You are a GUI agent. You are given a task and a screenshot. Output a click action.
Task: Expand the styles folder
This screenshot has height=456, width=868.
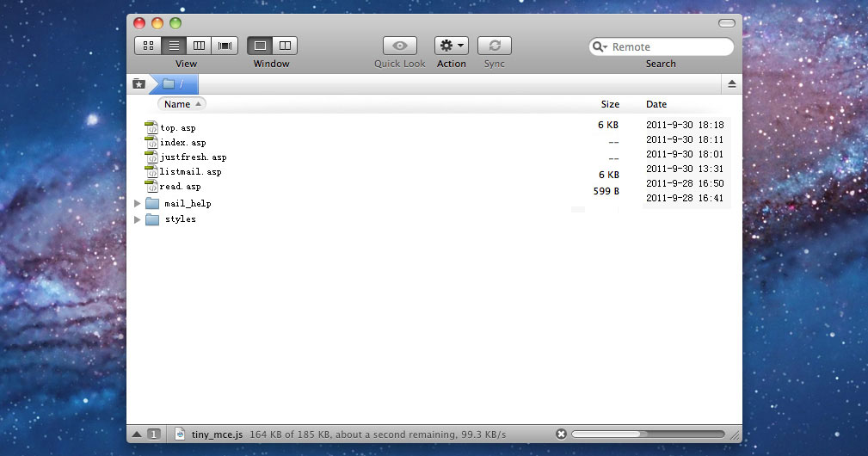pos(137,219)
